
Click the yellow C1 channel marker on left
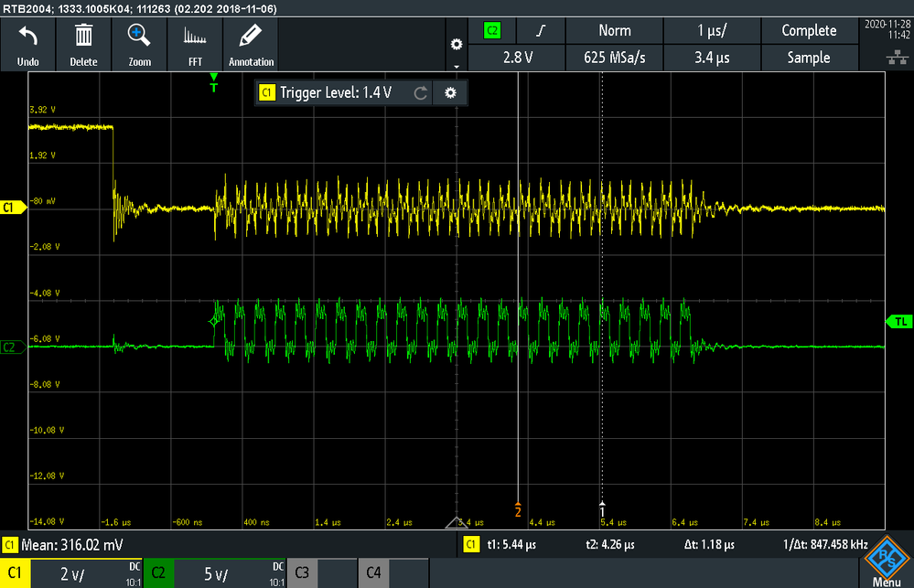tap(12, 208)
